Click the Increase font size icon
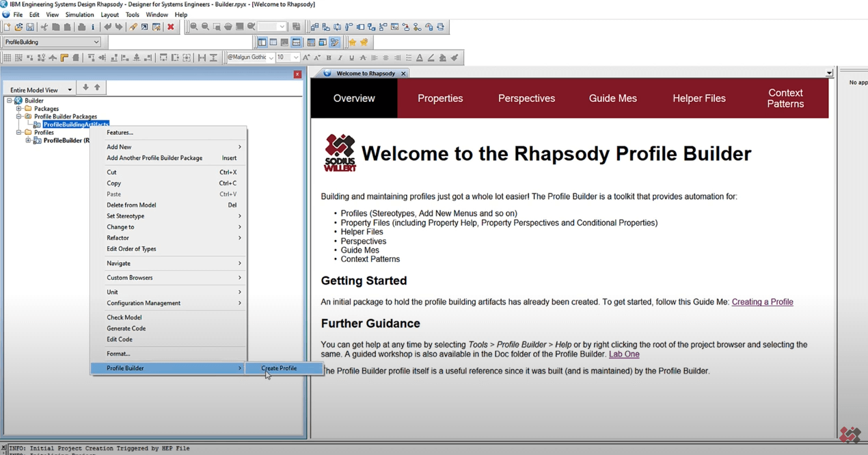The width and height of the screenshot is (868, 455). point(306,57)
